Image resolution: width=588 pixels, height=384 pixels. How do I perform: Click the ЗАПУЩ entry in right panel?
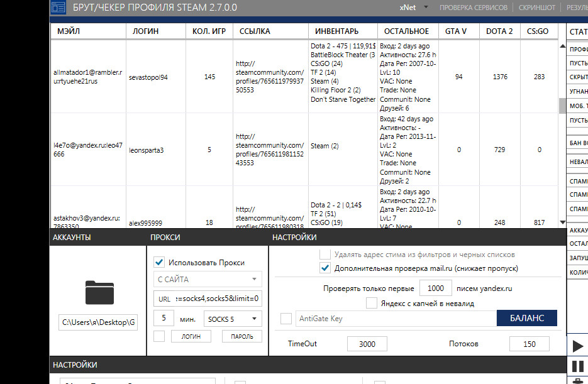click(x=577, y=258)
